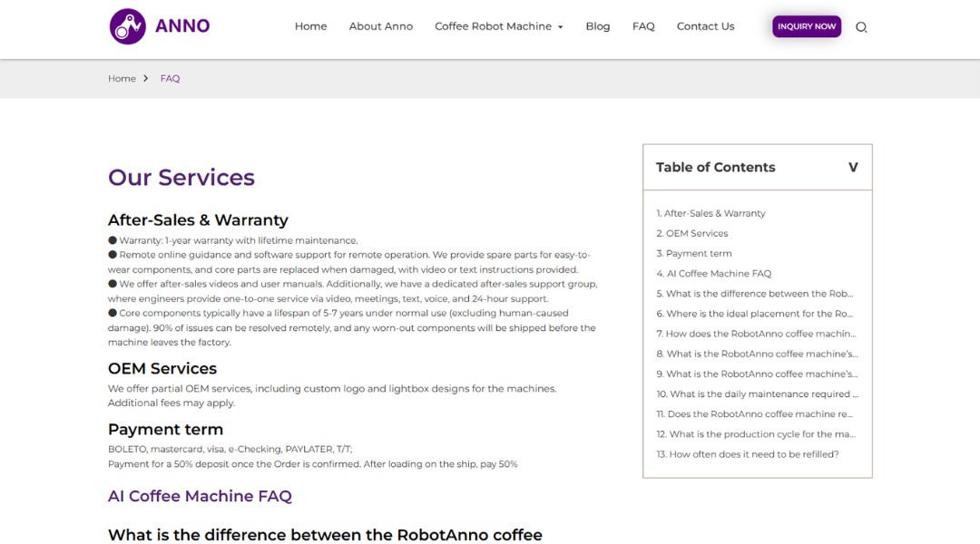Click the 'We offer partial OEM services' paragraph

332,395
